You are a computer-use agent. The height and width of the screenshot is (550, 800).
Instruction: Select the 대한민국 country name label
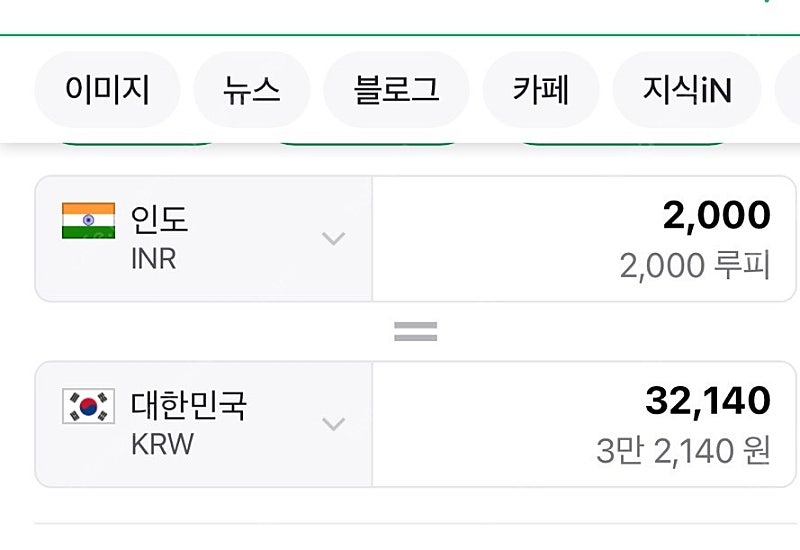click(189, 405)
